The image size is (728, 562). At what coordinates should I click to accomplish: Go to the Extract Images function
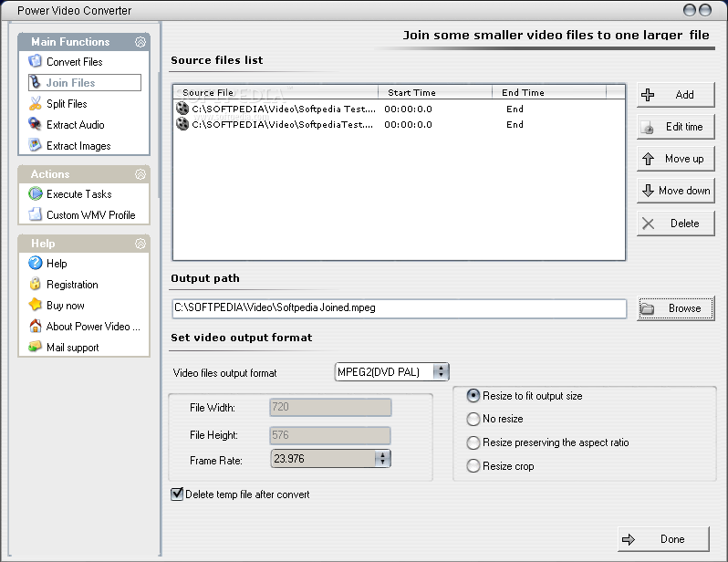click(78, 146)
